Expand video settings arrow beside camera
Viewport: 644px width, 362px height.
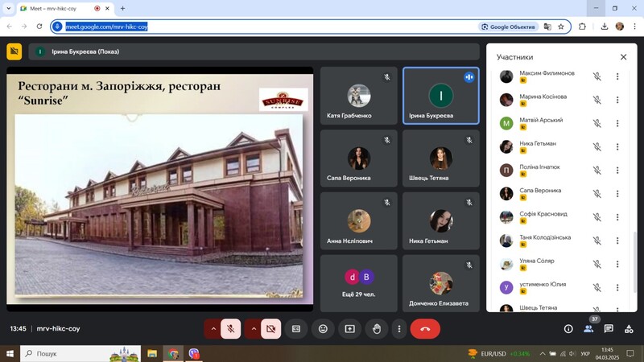point(254,329)
